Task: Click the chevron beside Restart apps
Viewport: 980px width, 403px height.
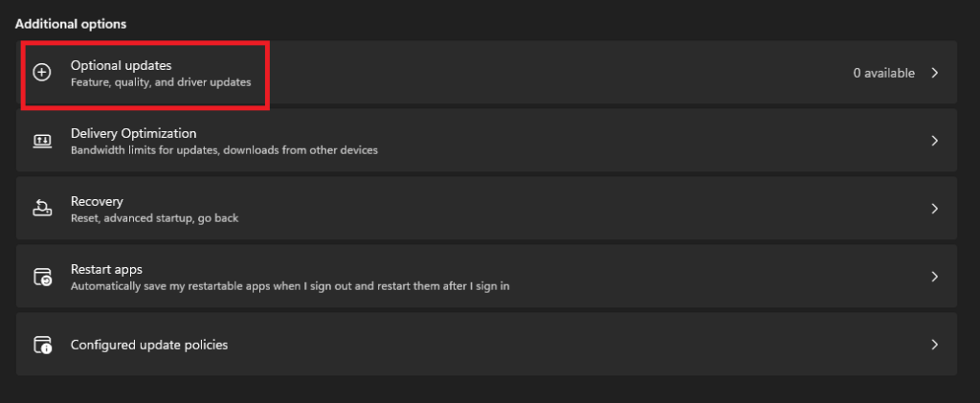Action: (935, 277)
